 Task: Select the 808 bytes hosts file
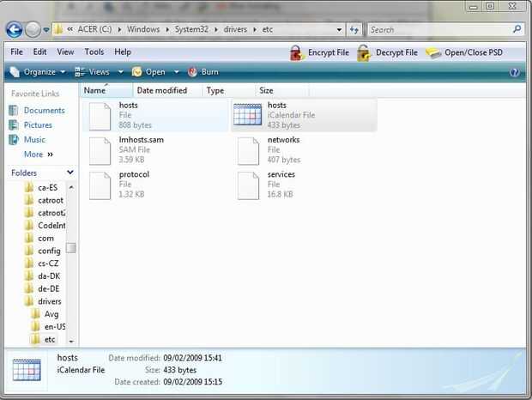point(155,115)
